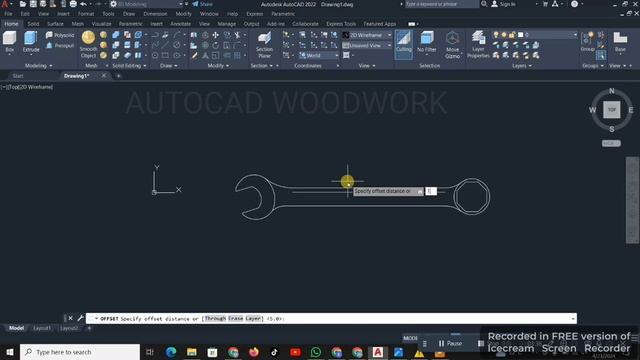This screenshot has width=640, height=360.
Task: Choose the Presspull tool
Action: pos(60,45)
